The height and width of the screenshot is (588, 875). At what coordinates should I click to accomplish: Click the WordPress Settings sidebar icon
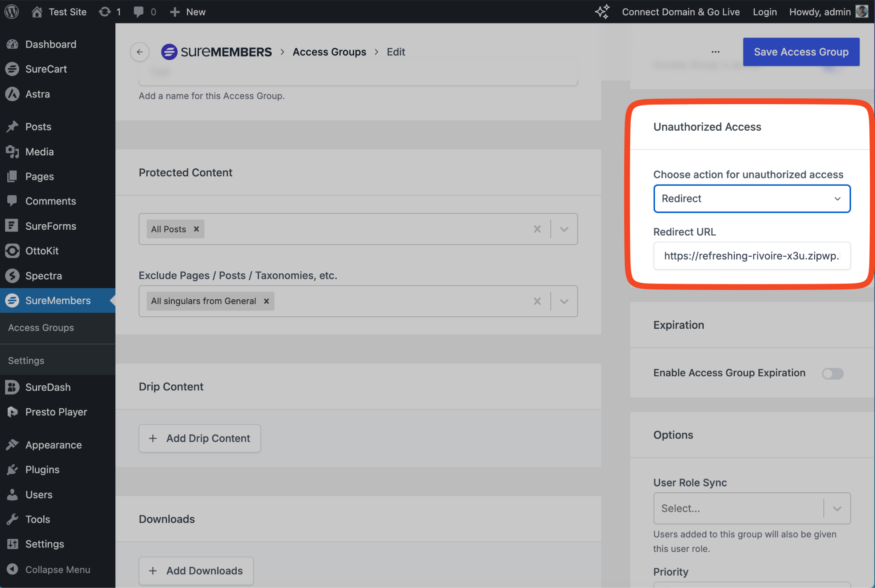(12, 544)
